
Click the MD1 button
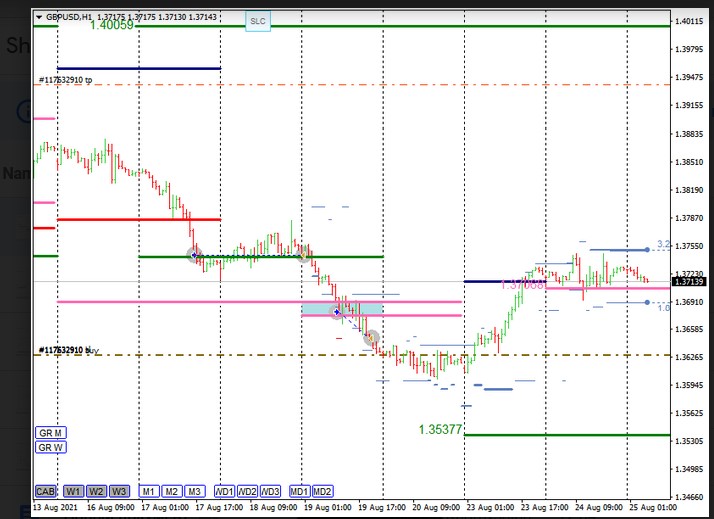299,492
